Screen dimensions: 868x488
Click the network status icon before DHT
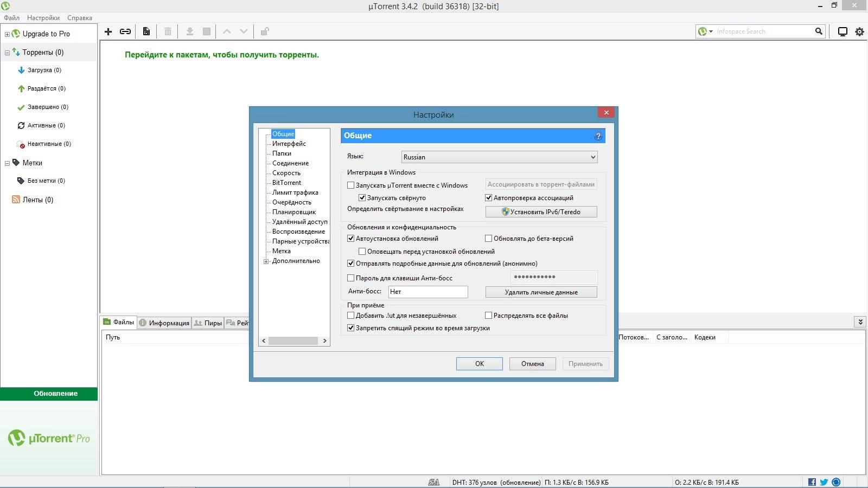point(434,482)
